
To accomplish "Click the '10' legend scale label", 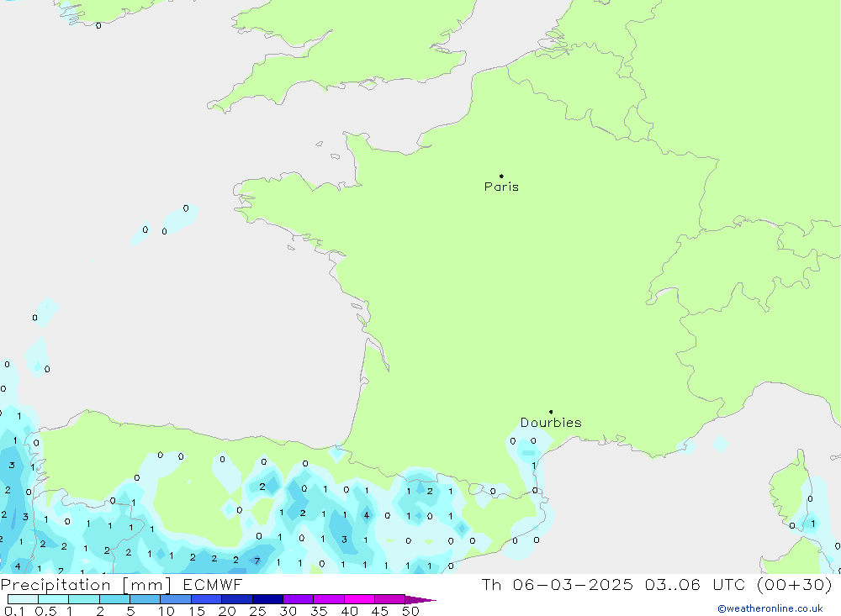I will pos(167,611).
